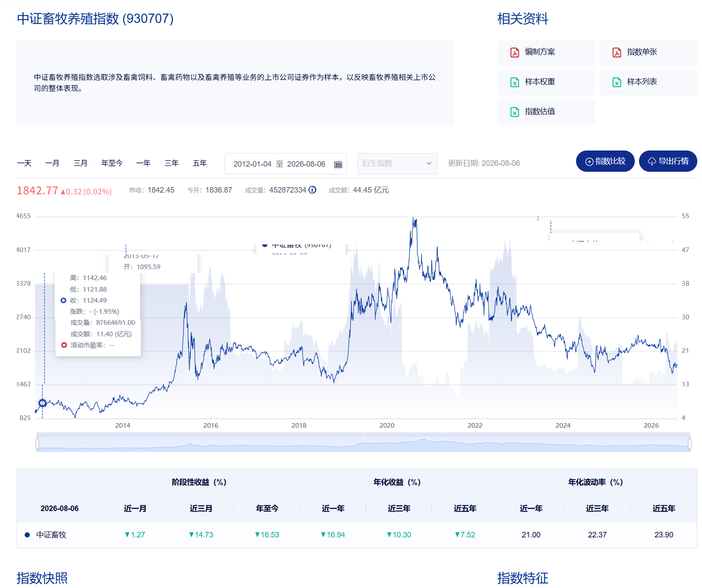Grab the right handle of chart range slider
Viewport: 702px width, 588px height.
coord(690,444)
